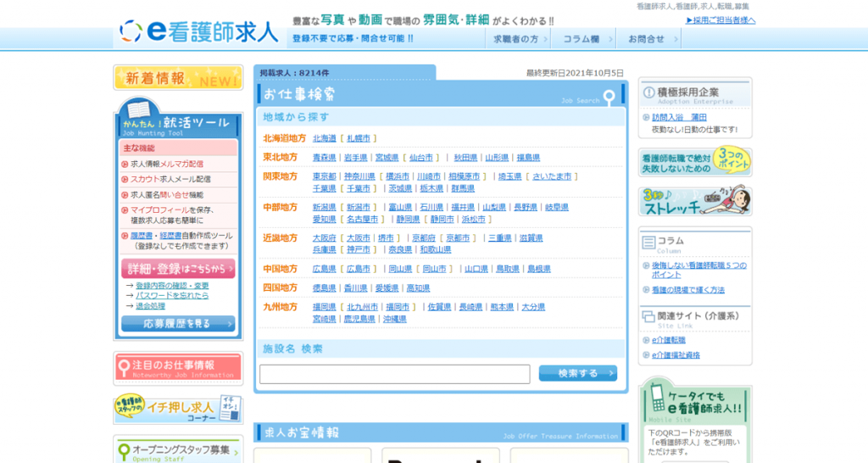The image size is (868, 463).
Task: Open the 求職者の方 menu
Action: coord(520,39)
